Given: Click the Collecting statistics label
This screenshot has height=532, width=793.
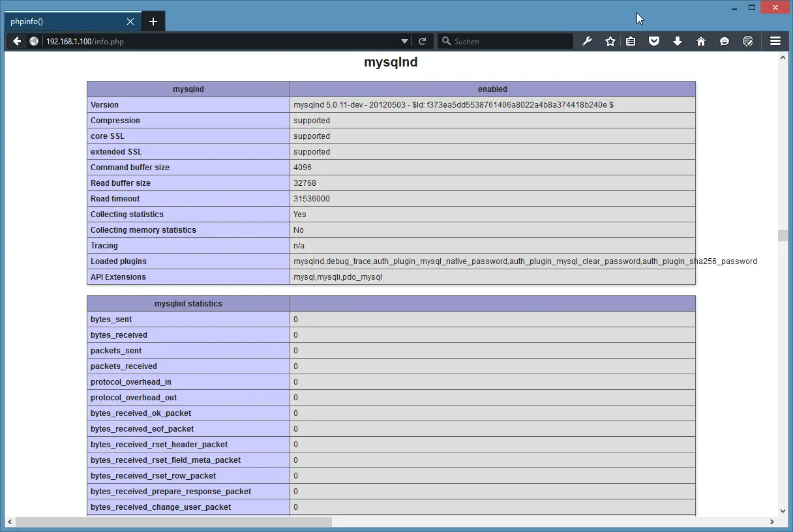Looking at the screenshot, I should 127,214.
